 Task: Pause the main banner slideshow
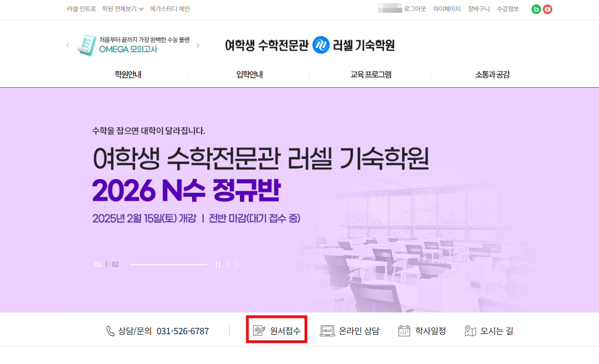(218, 265)
